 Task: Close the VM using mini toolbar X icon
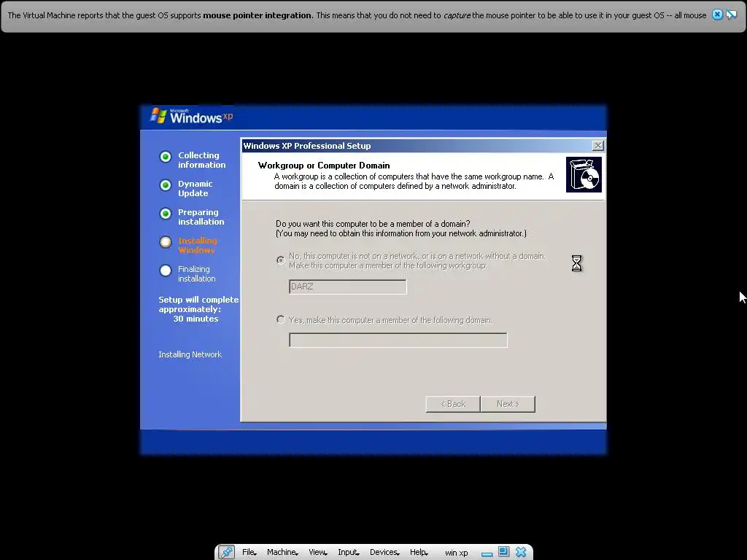pos(521,552)
